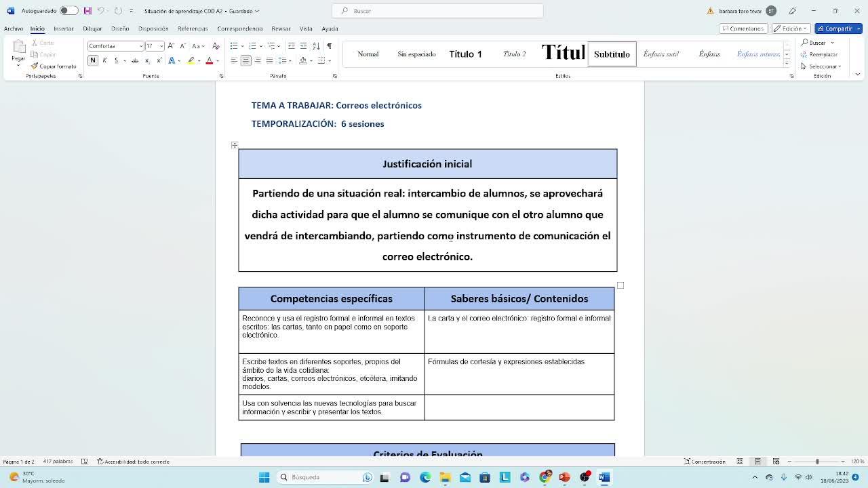
Task: Click the clear formatting icon
Action: [x=216, y=46]
